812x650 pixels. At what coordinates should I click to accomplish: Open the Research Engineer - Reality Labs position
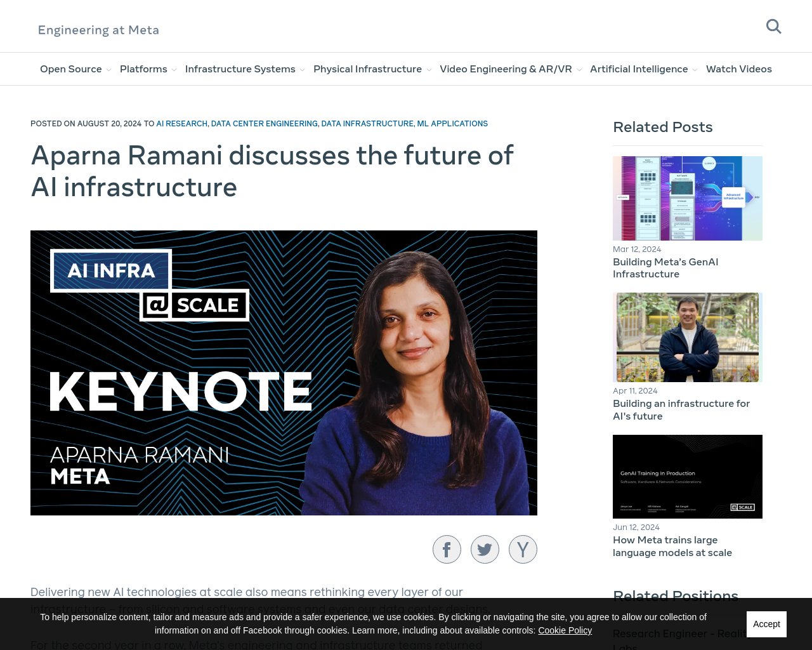(x=680, y=633)
